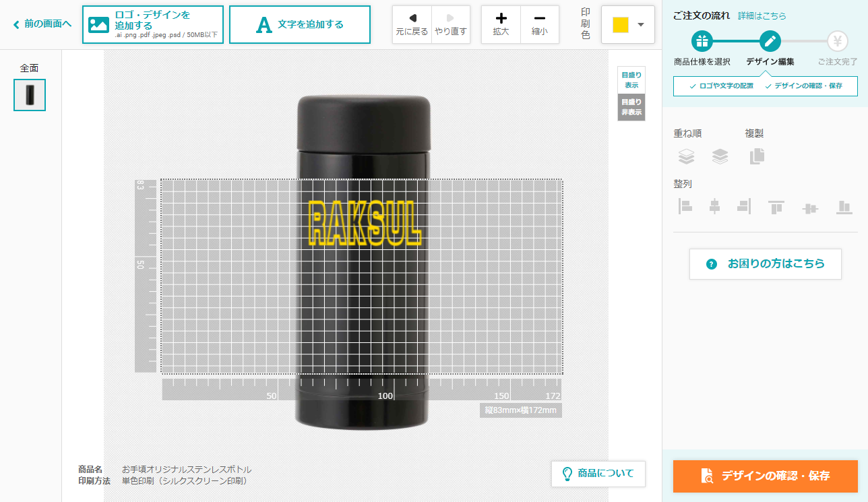Viewport: 868px width, 502px height.
Task: Click the 複製 duplicate icon
Action: coord(757,156)
